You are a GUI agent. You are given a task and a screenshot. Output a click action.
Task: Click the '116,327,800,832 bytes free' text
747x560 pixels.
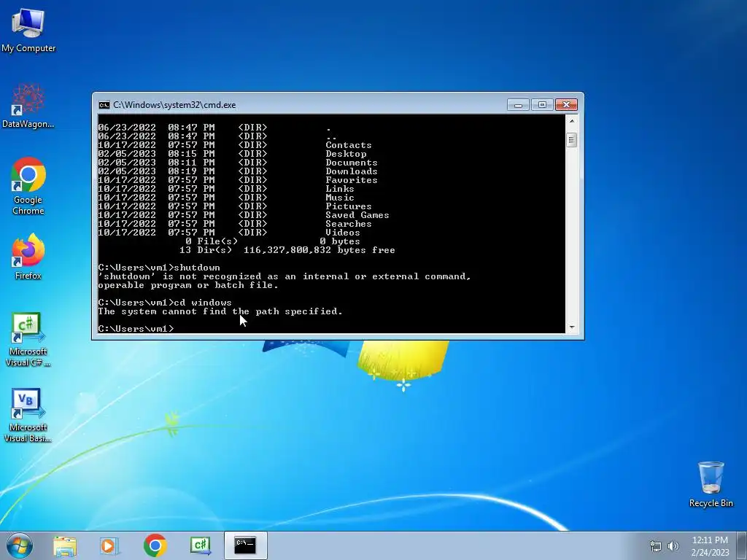320,250
